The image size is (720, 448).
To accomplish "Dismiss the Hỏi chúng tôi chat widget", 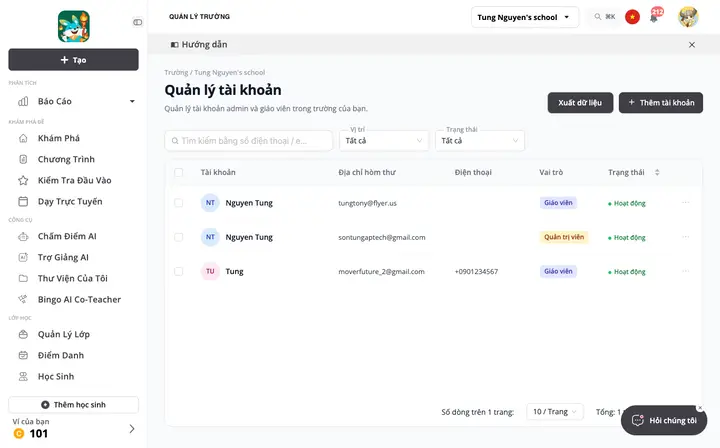I will pyautogui.click(x=700, y=408).
